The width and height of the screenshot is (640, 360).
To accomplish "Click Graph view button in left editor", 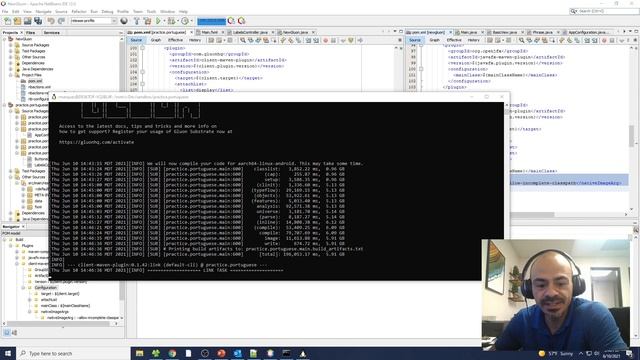I will pyautogui.click(x=156, y=40).
